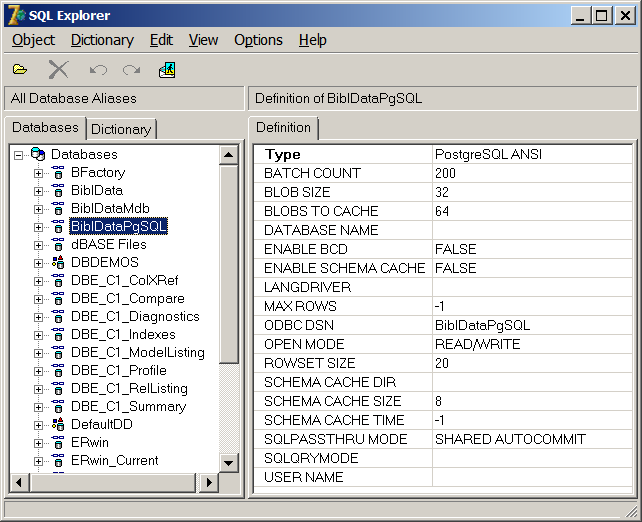
Task: Expand the DBDEMOS node
Action: click(38, 263)
